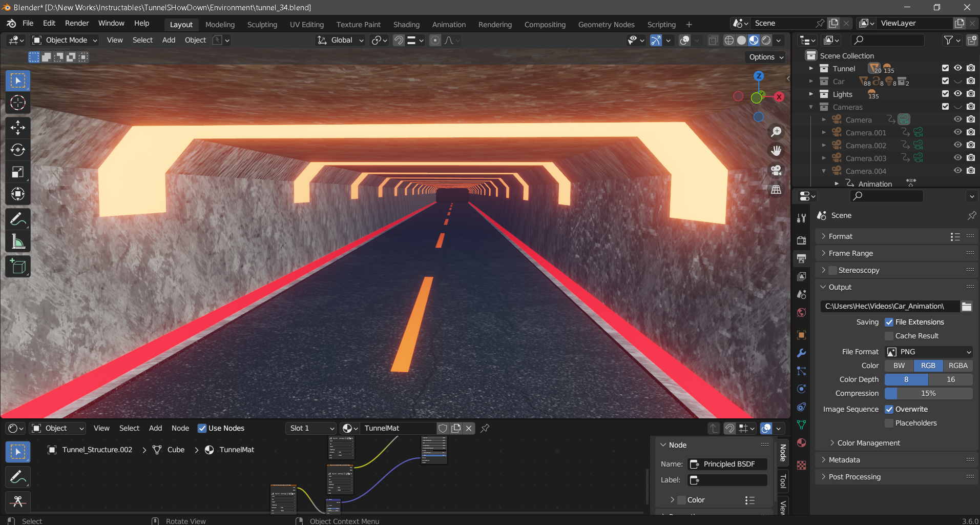Viewport: 980px width, 525px height.
Task: Expand the Tunnel collection
Action: click(x=811, y=68)
